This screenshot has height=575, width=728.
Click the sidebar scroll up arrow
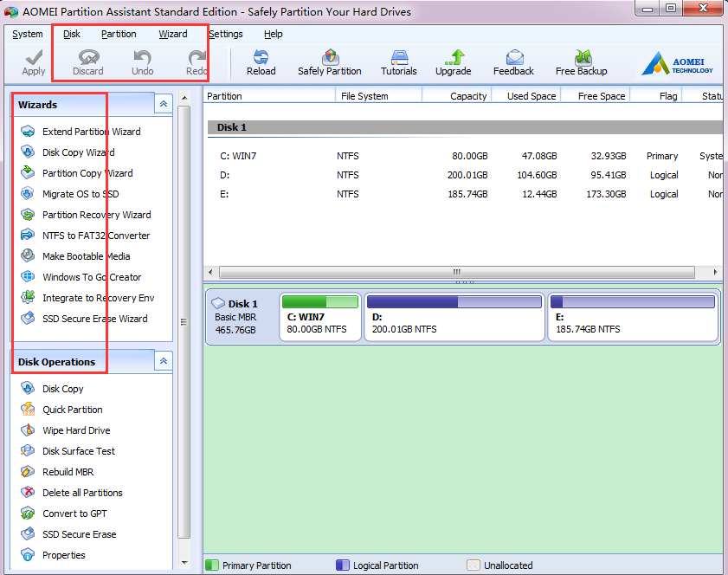[184, 98]
